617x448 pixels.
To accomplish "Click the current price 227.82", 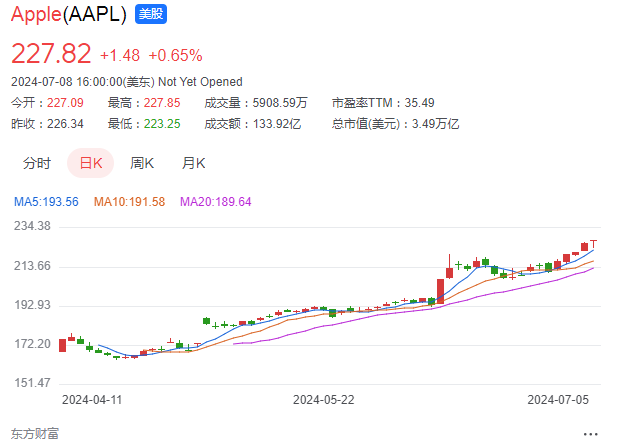I will pyautogui.click(x=51, y=53).
